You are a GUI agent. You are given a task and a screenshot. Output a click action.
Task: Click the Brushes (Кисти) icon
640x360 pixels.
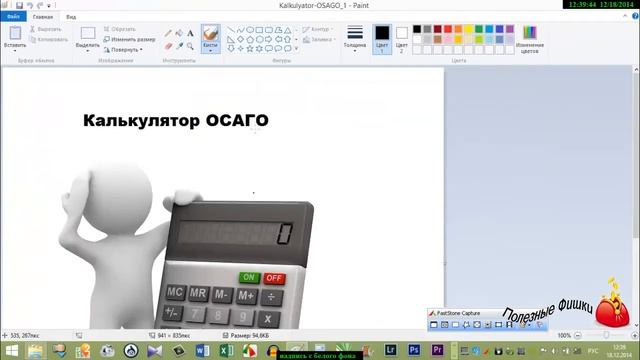pos(211,33)
